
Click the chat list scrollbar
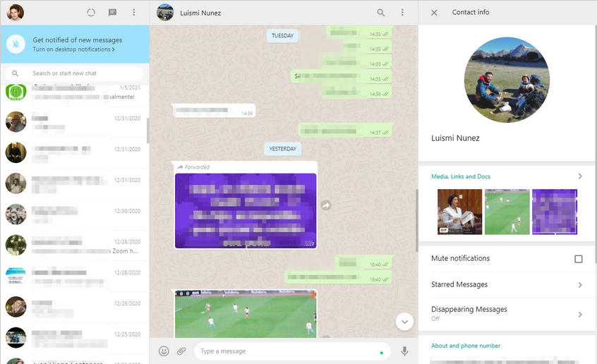(x=147, y=131)
